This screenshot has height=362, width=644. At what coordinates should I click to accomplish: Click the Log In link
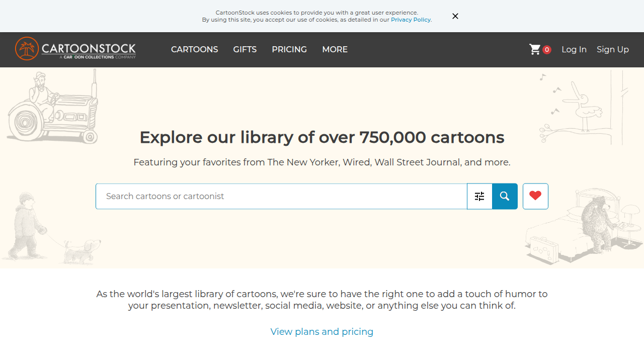[574, 49]
